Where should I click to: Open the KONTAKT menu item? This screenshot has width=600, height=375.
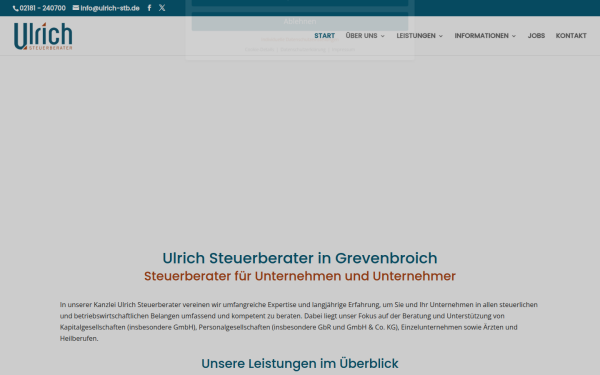click(571, 36)
